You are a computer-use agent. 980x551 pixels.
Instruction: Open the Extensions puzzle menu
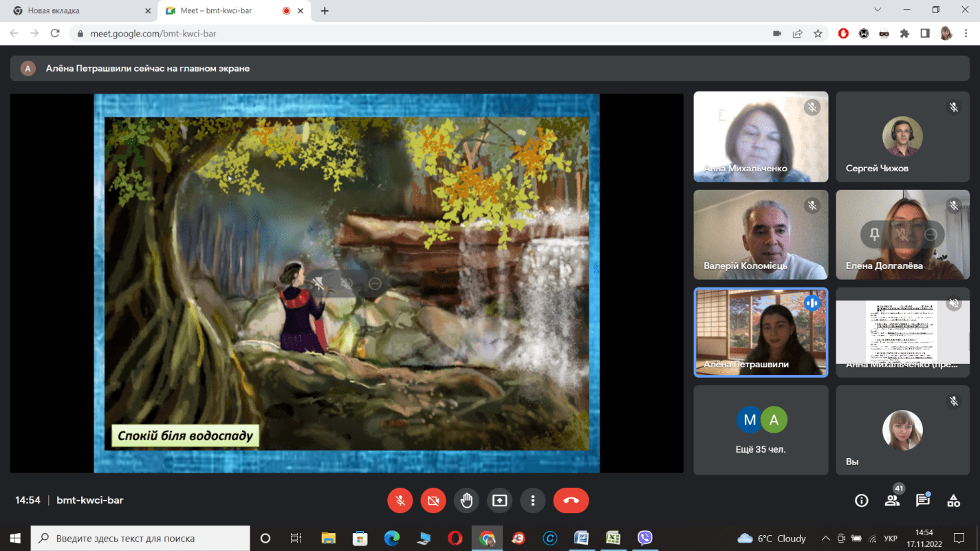point(904,33)
